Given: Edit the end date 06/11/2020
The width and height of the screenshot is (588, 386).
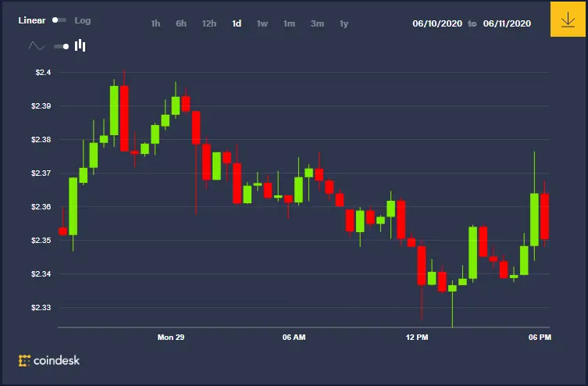Looking at the screenshot, I should (x=507, y=23).
